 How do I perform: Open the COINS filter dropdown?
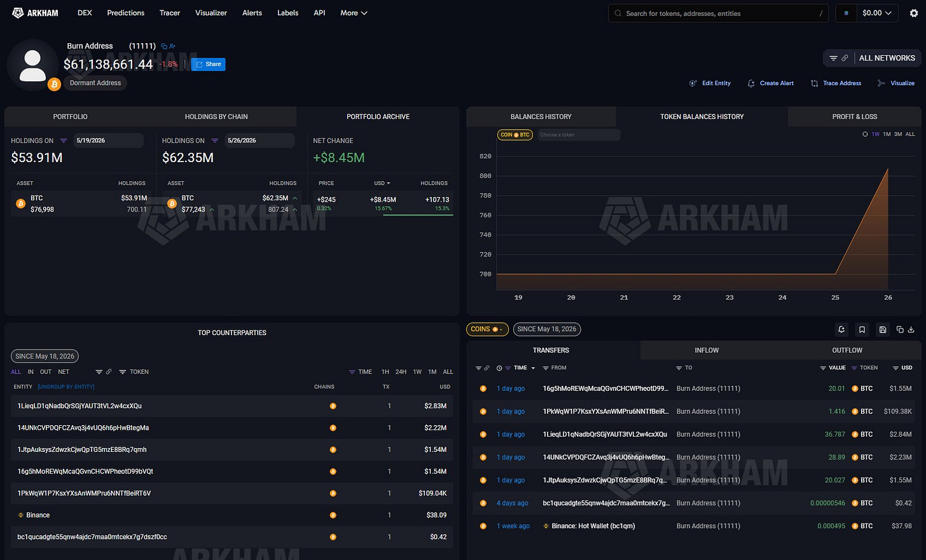pyautogui.click(x=487, y=329)
